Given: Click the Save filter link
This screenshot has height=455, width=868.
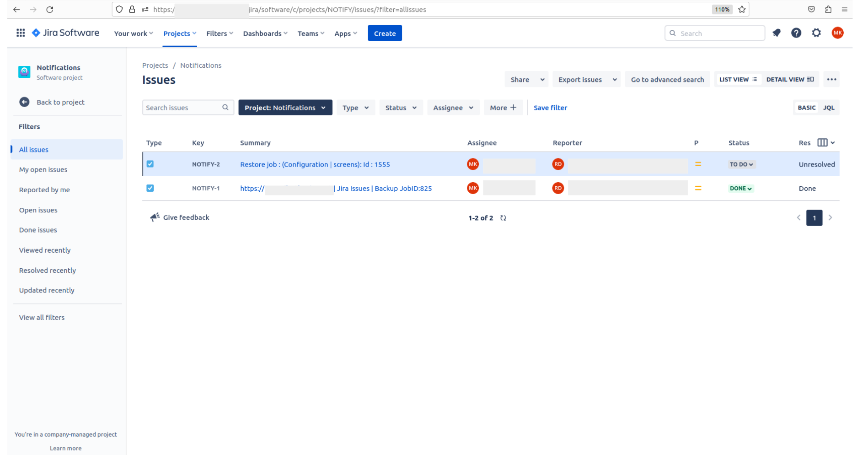Looking at the screenshot, I should tap(550, 108).
